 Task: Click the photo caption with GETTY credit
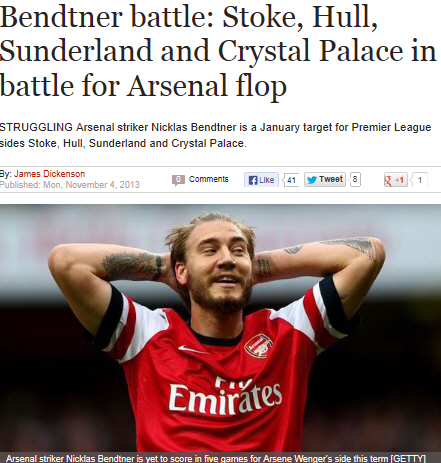tap(216, 458)
